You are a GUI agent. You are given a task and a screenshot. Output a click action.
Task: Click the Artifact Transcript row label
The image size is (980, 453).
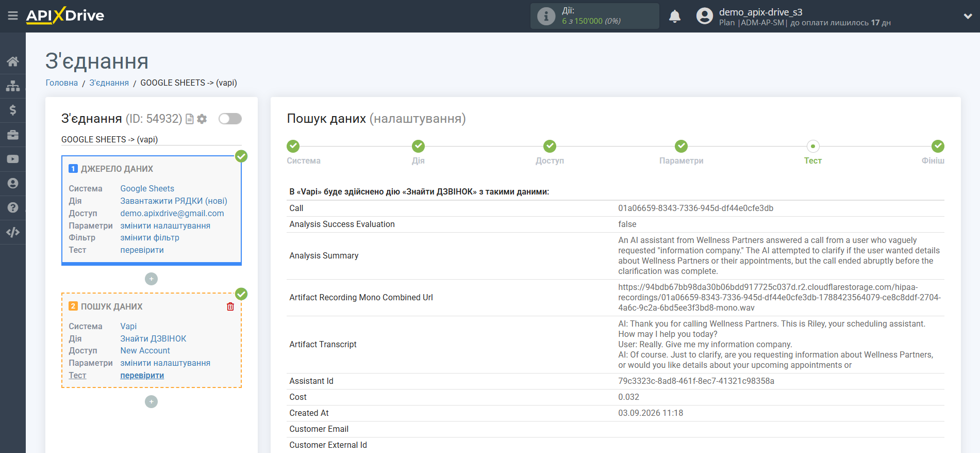tap(323, 344)
